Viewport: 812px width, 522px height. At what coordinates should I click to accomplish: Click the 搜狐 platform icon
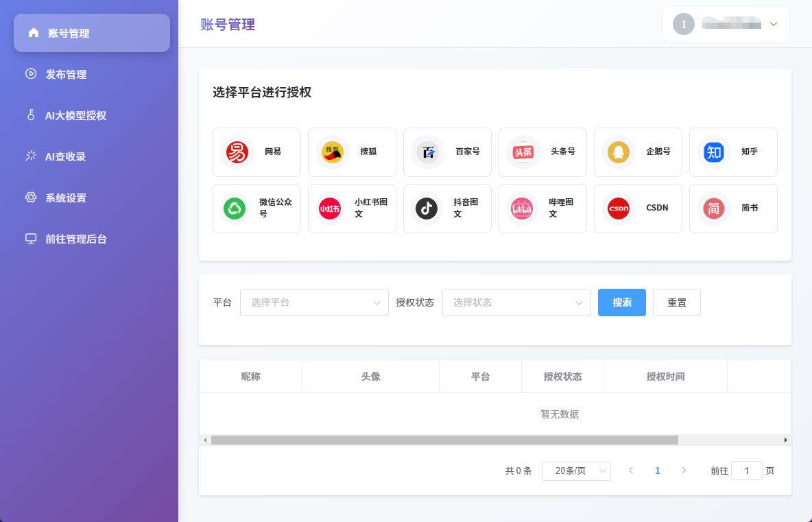[x=352, y=152]
